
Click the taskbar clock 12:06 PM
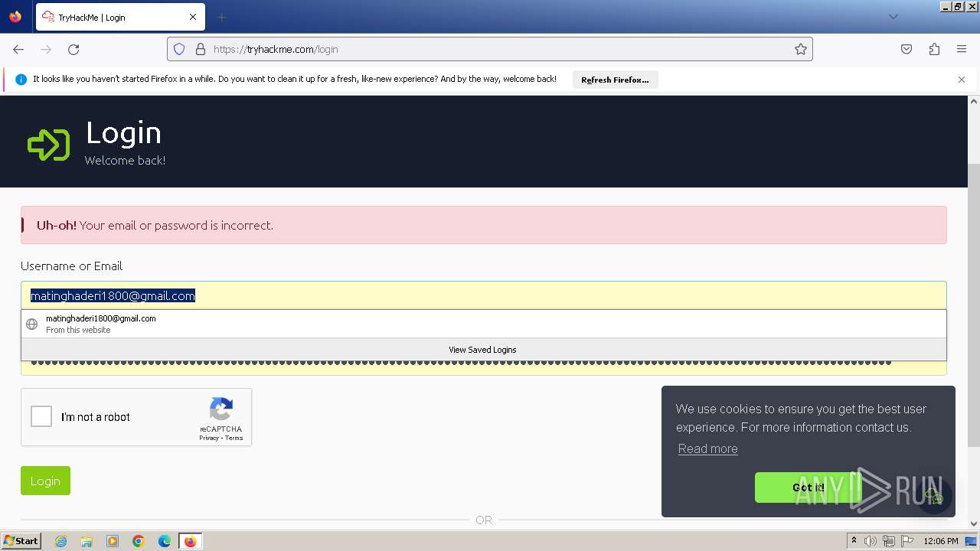pyautogui.click(x=941, y=541)
